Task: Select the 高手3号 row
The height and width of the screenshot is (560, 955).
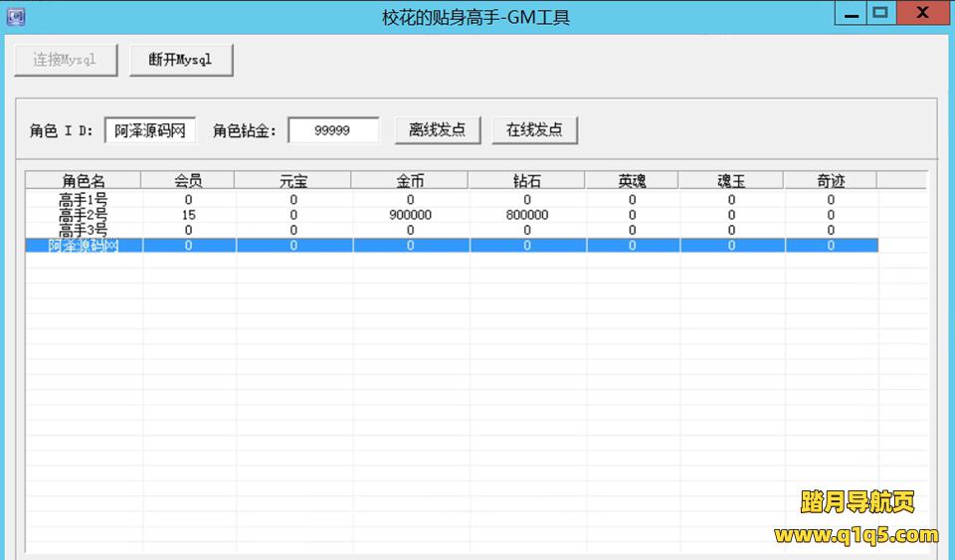Action: 84,231
